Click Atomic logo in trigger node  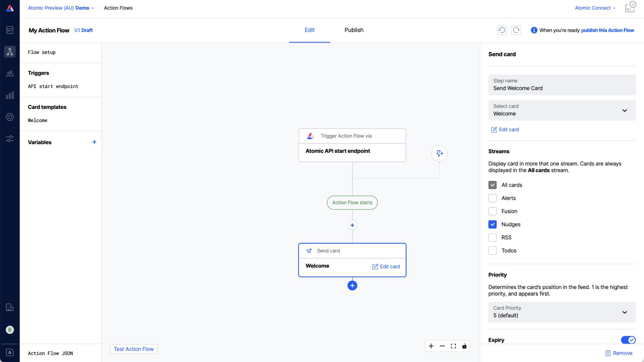pyautogui.click(x=310, y=136)
